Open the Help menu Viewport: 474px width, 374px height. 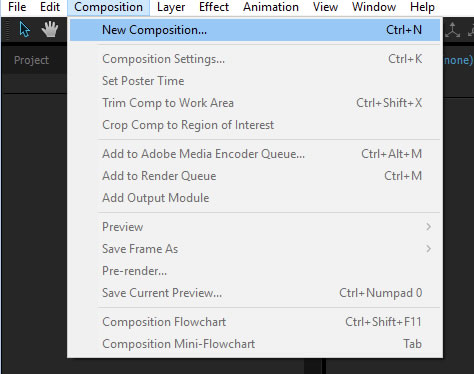(422, 7)
